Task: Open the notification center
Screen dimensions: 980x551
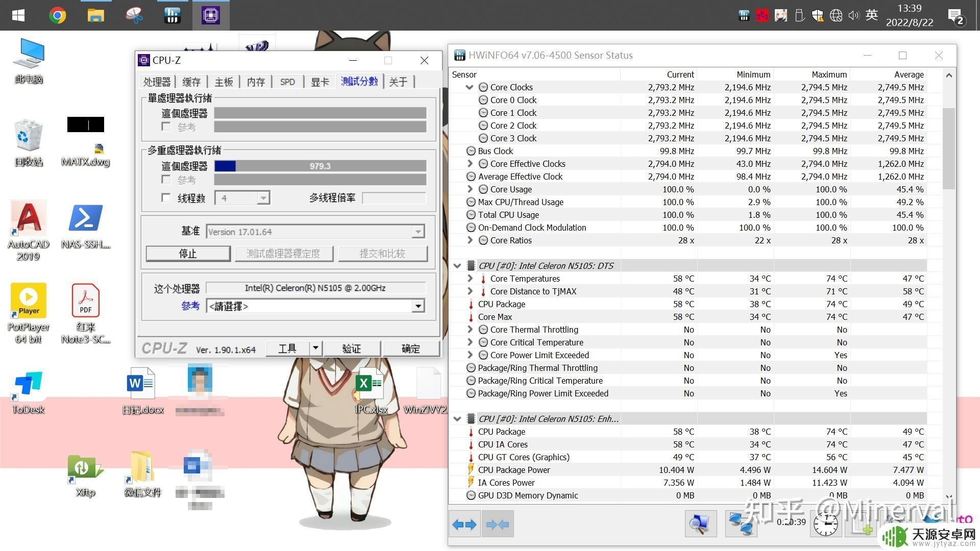Action: [x=956, y=16]
